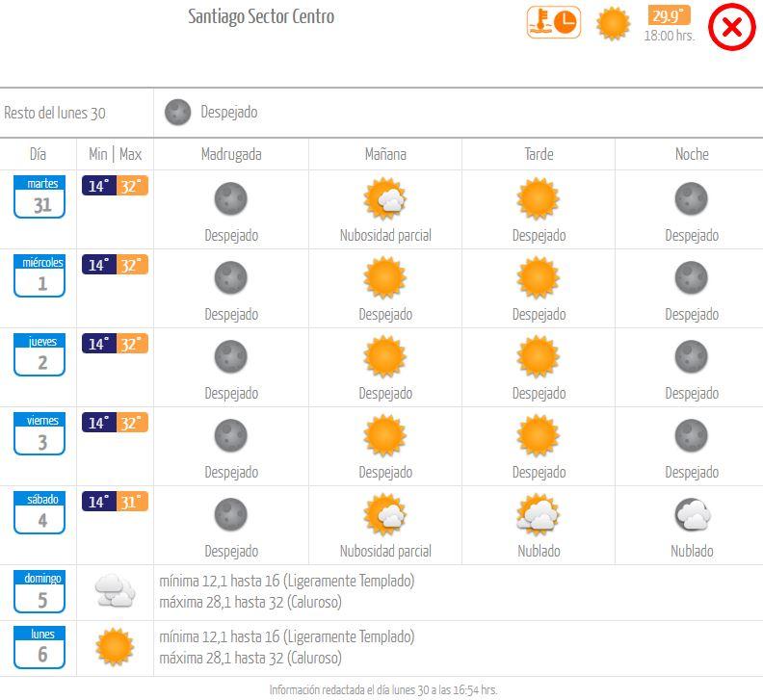Select the jueves 2 calendar icon
Image resolution: width=763 pixels, height=700 pixels.
[39, 354]
